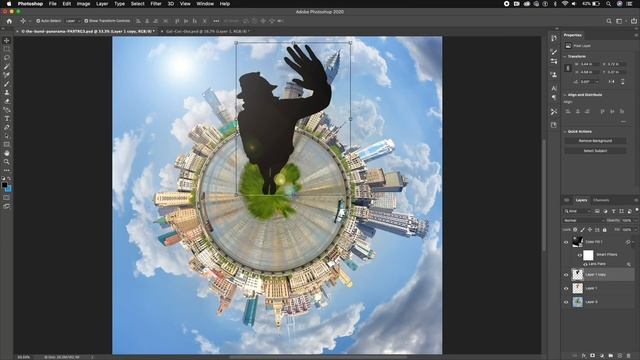Click the transform width input field
Image resolution: width=640 pixels, height=360 pixels.
pos(589,64)
